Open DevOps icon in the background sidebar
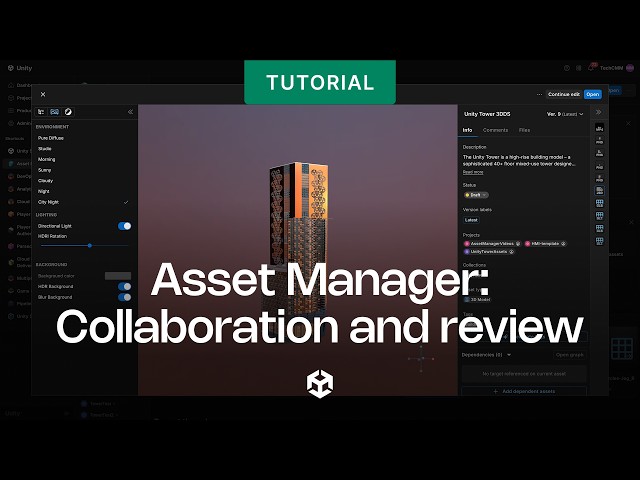The image size is (640, 480). tap(11, 176)
